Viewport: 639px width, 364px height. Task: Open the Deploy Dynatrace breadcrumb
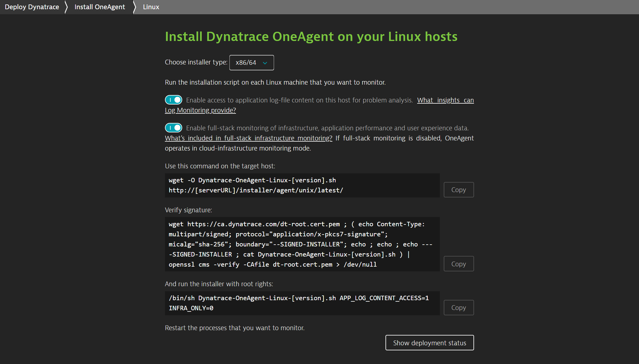pos(32,7)
